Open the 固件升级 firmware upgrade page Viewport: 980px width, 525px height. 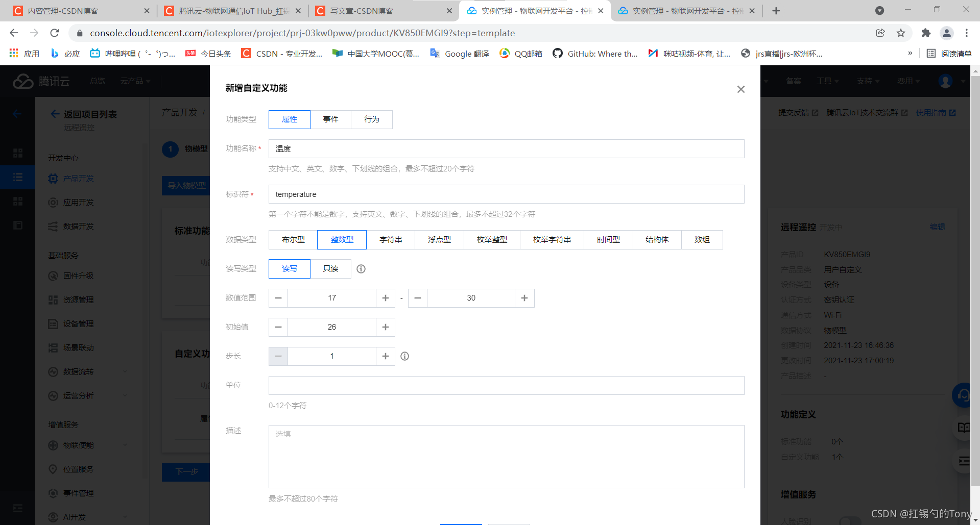coord(78,276)
